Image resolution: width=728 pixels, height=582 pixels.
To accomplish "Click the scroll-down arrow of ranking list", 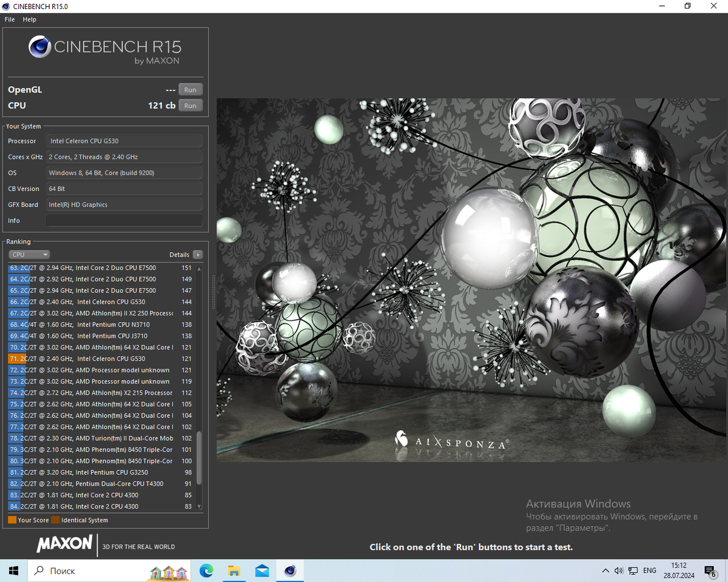I will (x=200, y=507).
